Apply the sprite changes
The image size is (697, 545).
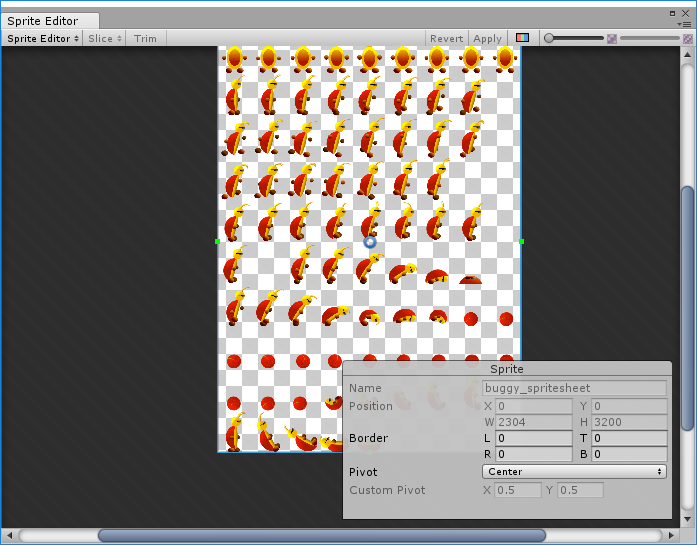pyautogui.click(x=488, y=38)
